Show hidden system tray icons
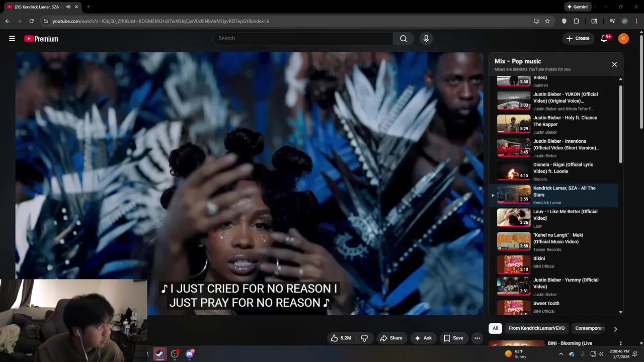 pyautogui.click(x=561, y=354)
